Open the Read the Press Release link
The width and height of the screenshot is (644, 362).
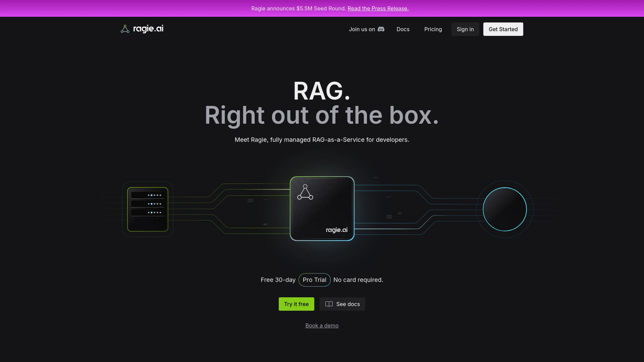click(378, 8)
